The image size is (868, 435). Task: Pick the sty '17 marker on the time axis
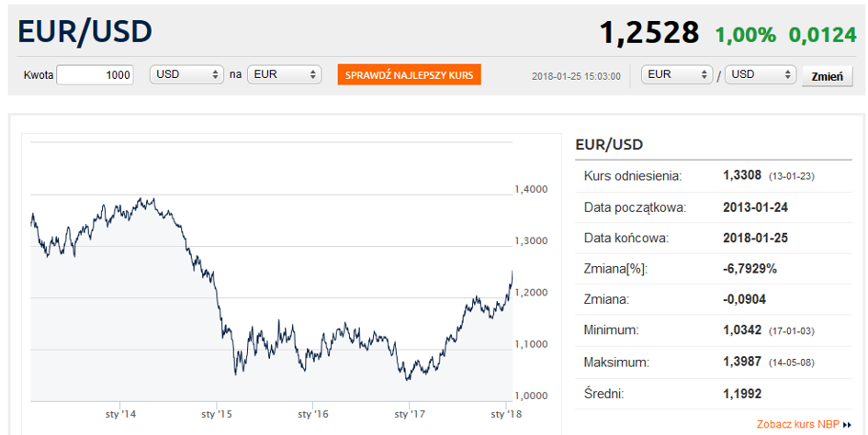[x=409, y=415]
